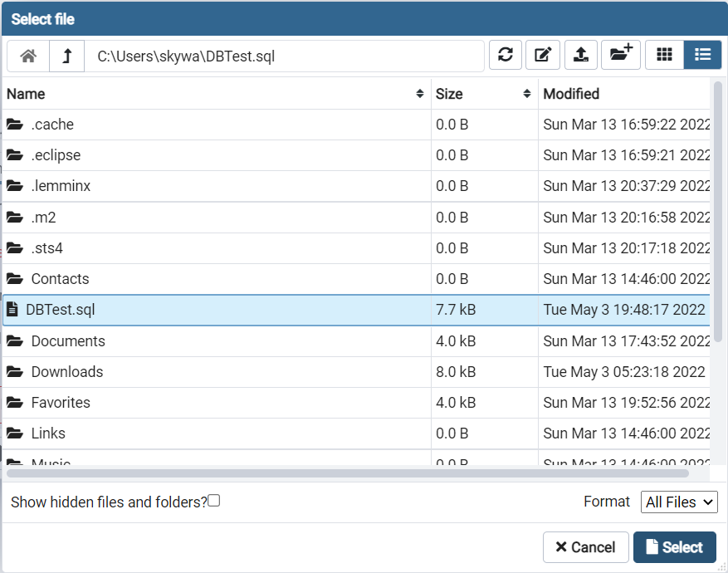Click the horizontal scrollbar below file list
This screenshot has height=573, width=728.
point(348,473)
